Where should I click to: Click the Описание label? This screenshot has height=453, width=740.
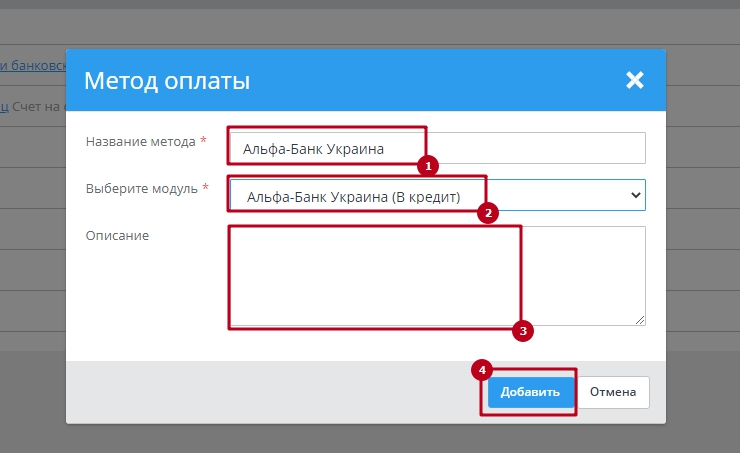coord(116,235)
